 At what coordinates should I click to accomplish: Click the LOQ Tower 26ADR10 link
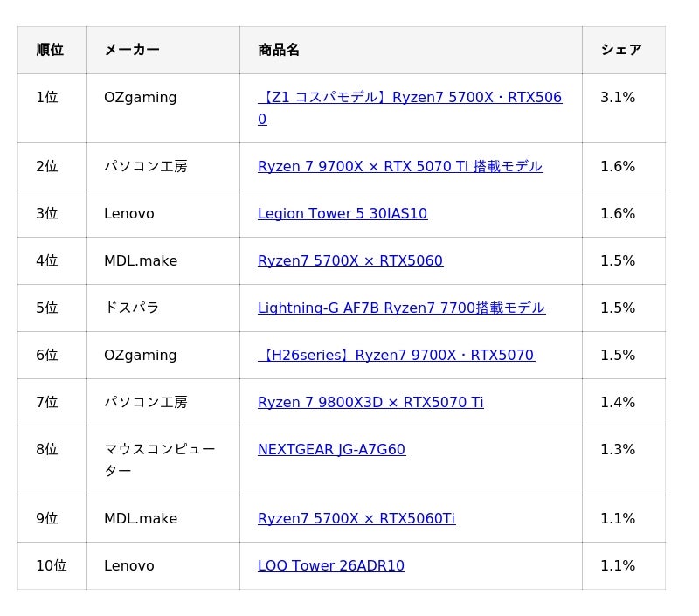(331, 566)
